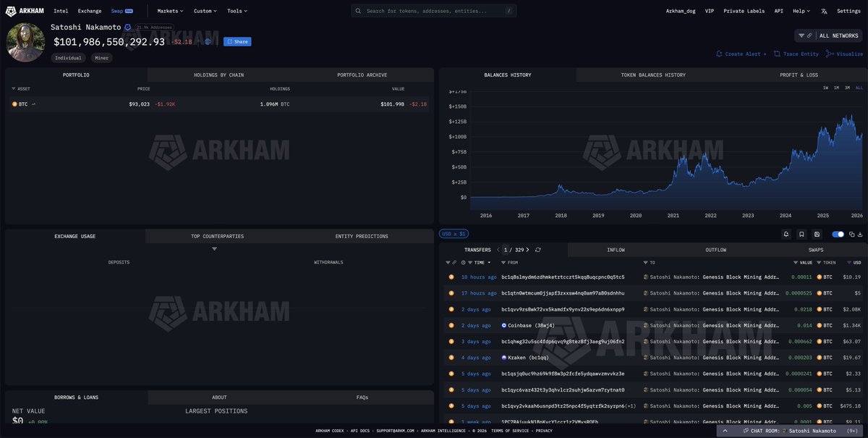Click the USD ≥ $1 filter chip

[x=454, y=234]
